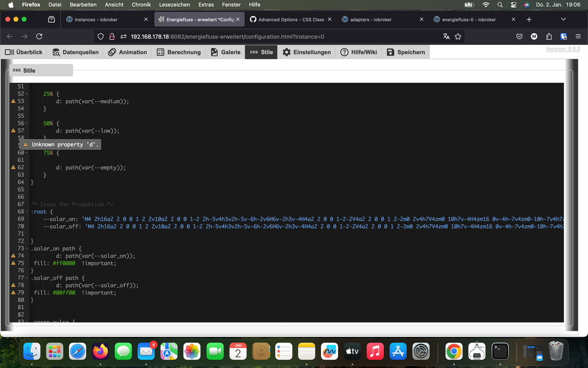Open a new browser tab
The image size is (588, 368).
coord(529,20)
